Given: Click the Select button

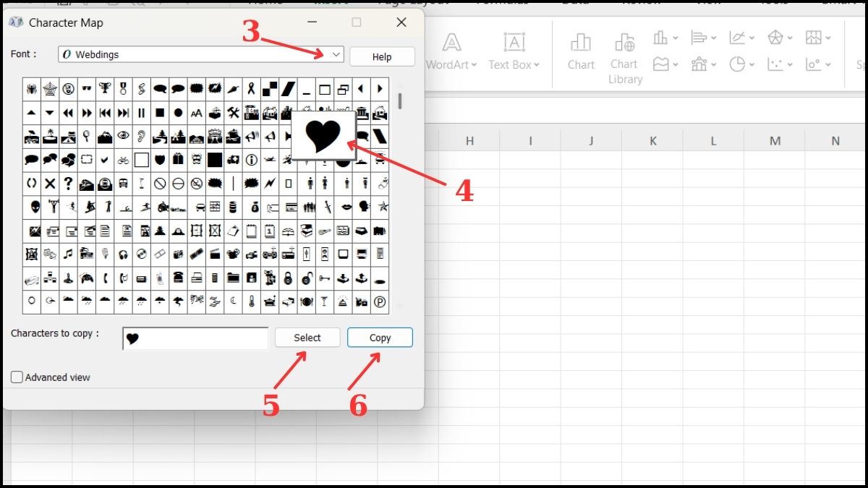Looking at the screenshot, I should click(x=307, y=337).
